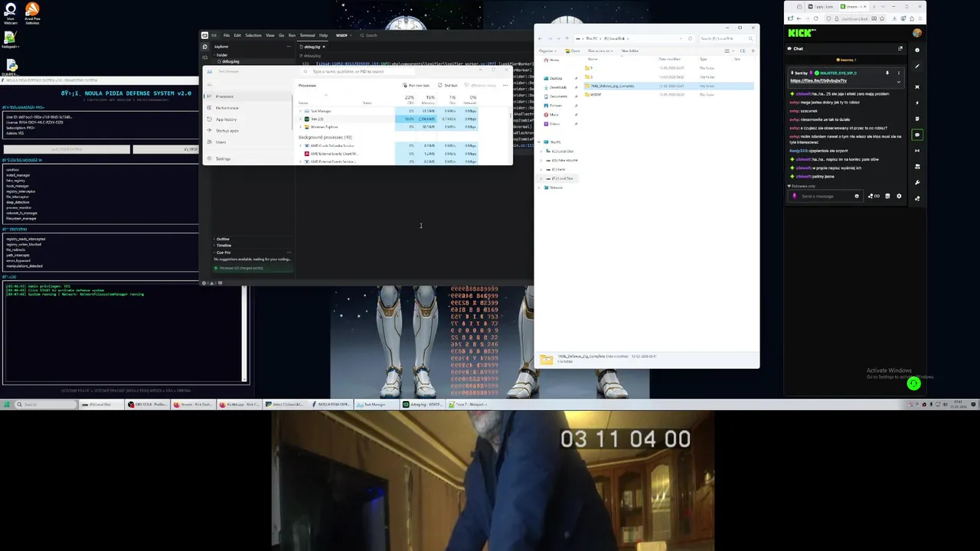Open the Kick profile avatar
The width and height of the screenshot is (980, 551).
coord(917,34)
